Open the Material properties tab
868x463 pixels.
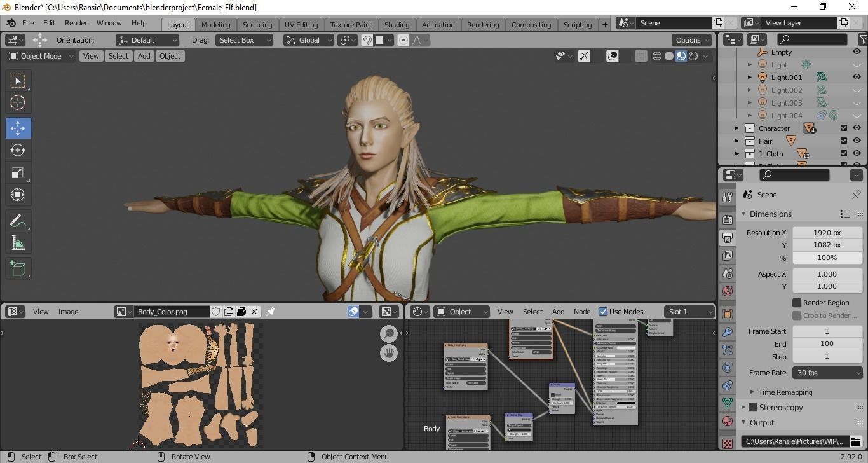coord(728,421)
